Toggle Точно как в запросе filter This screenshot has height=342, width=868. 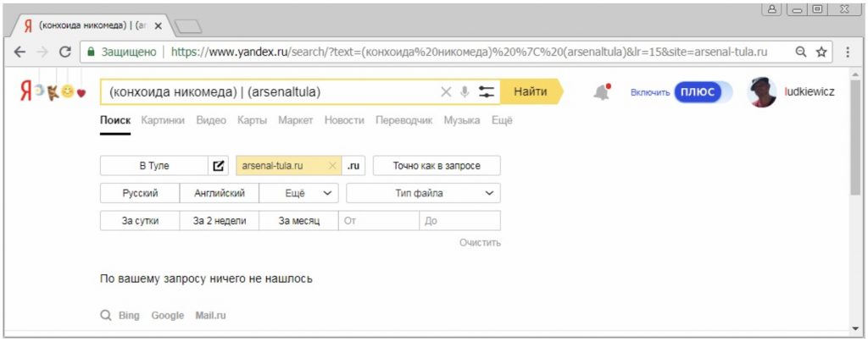pos(437,165)
